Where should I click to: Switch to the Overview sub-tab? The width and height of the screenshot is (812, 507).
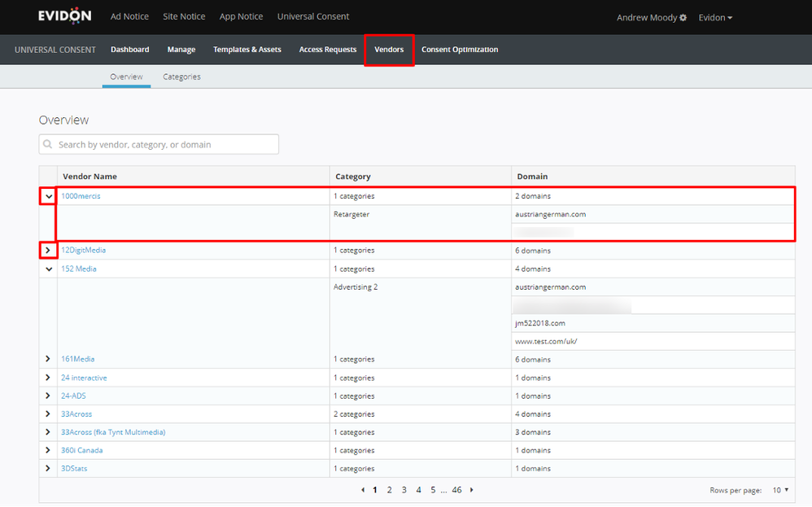click(x=126, y=76)
